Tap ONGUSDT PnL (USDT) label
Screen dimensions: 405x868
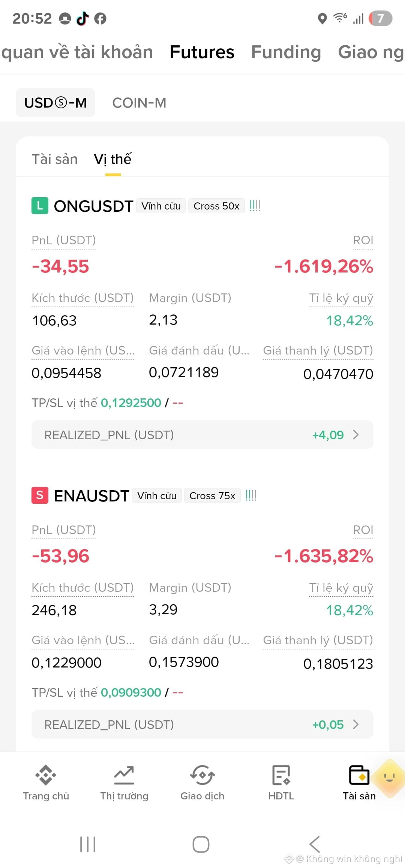[64, 240]
